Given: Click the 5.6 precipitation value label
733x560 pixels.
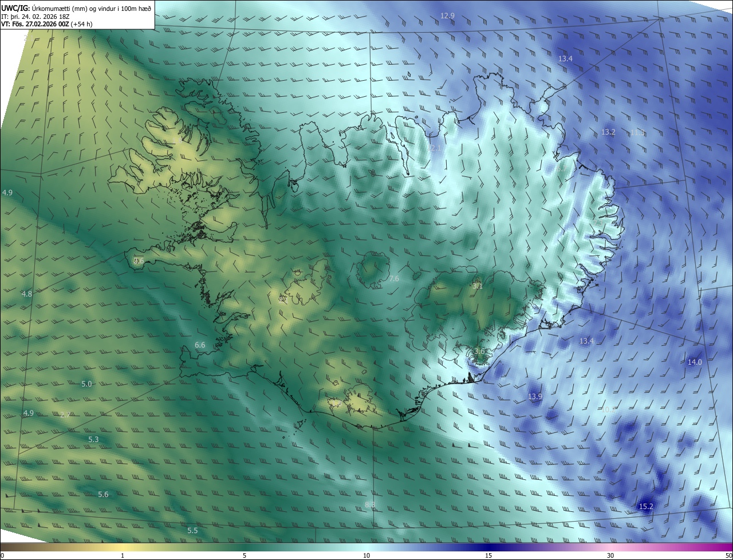Looking at the screenshot, I should pos(103,495).
